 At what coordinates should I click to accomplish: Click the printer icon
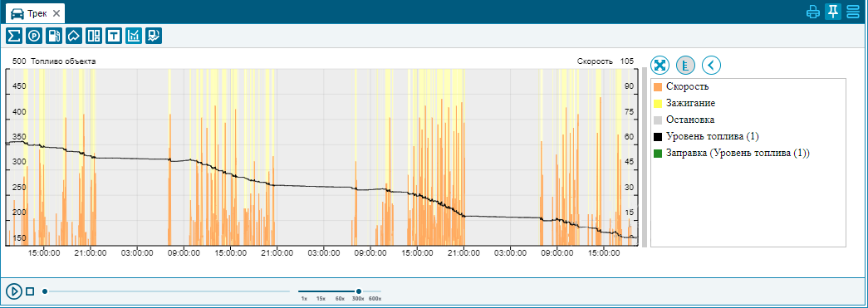pyautogui.click(x=813, y=12)
